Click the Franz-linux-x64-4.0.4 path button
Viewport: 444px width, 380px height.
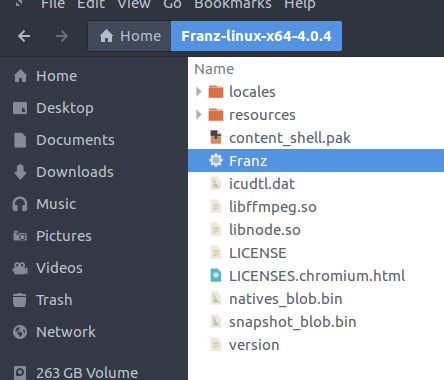click(x=256, y=36)
